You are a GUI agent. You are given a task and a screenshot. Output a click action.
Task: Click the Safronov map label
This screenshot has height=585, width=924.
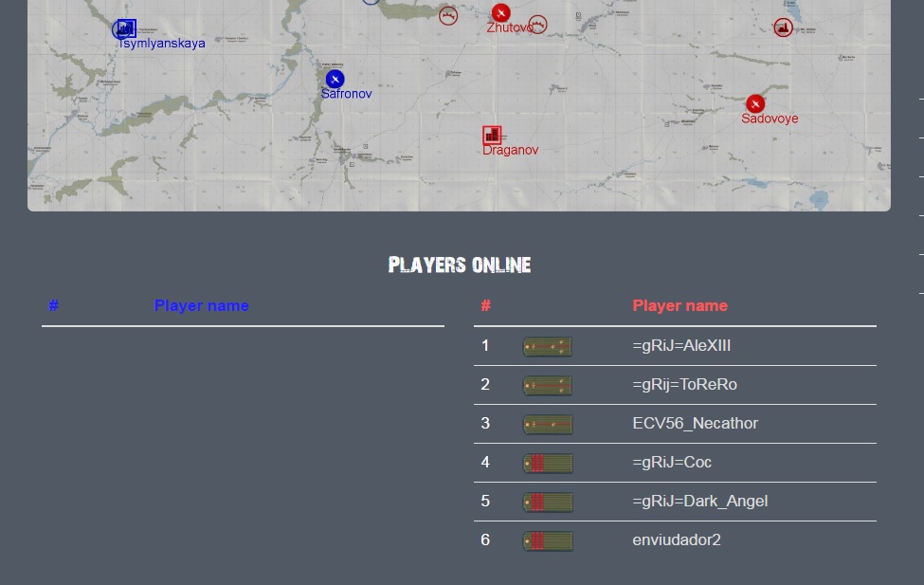[x=347, y=94]
